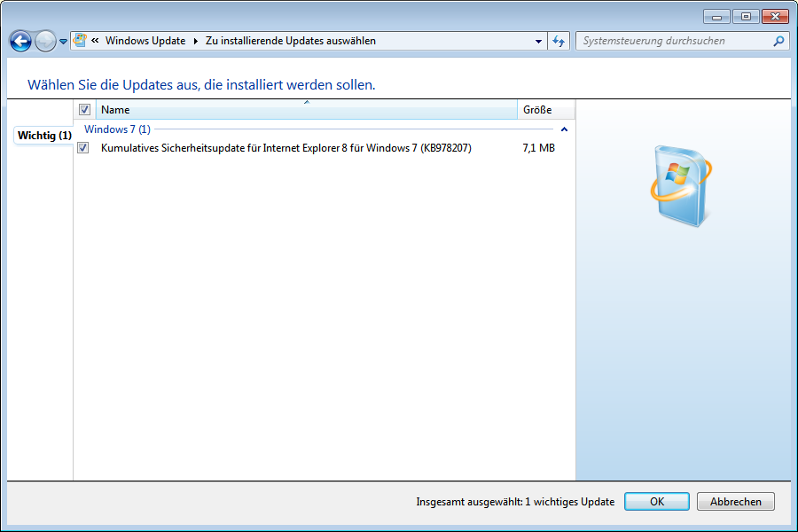The width and height of the screenshot is (798, 532).
Task: Collapse the Windows 7 group chevron
Action: [x=564, y=129]
